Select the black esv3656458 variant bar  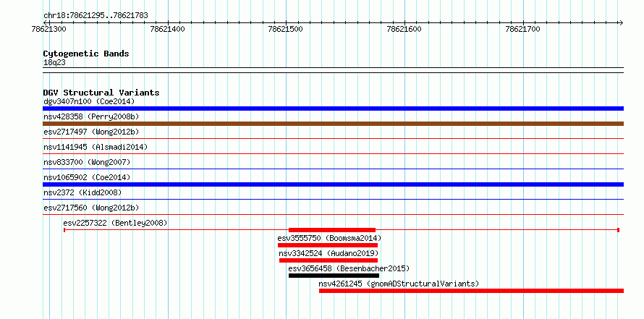point(334,276)
